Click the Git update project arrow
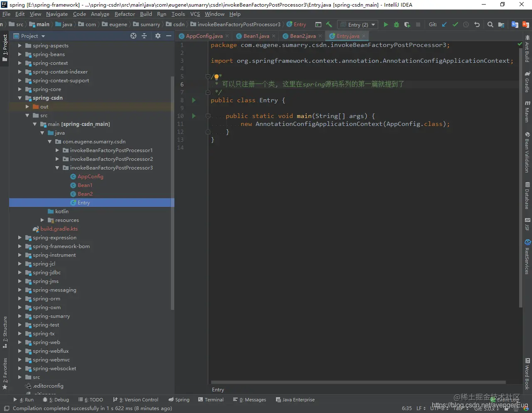The image size is (532, 413). point(444,25)
